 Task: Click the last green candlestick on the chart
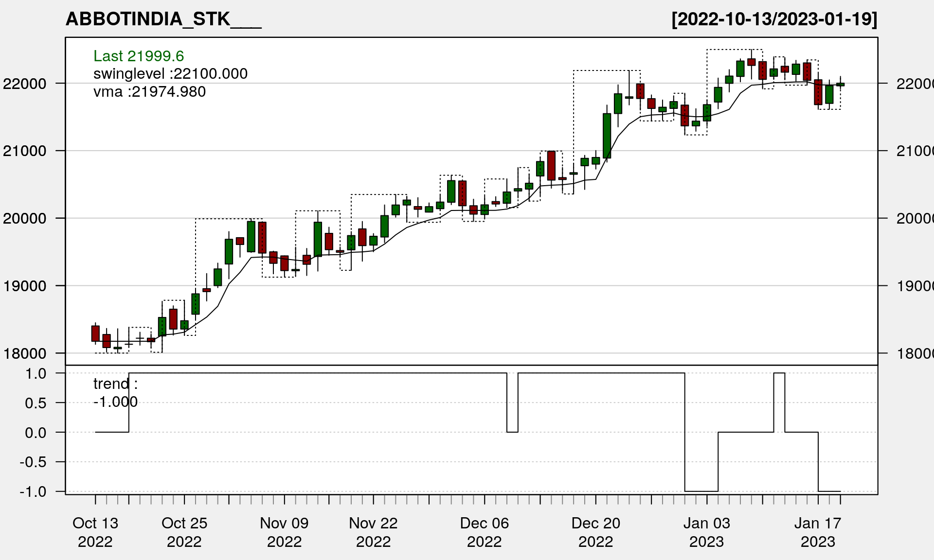point(840,85)
